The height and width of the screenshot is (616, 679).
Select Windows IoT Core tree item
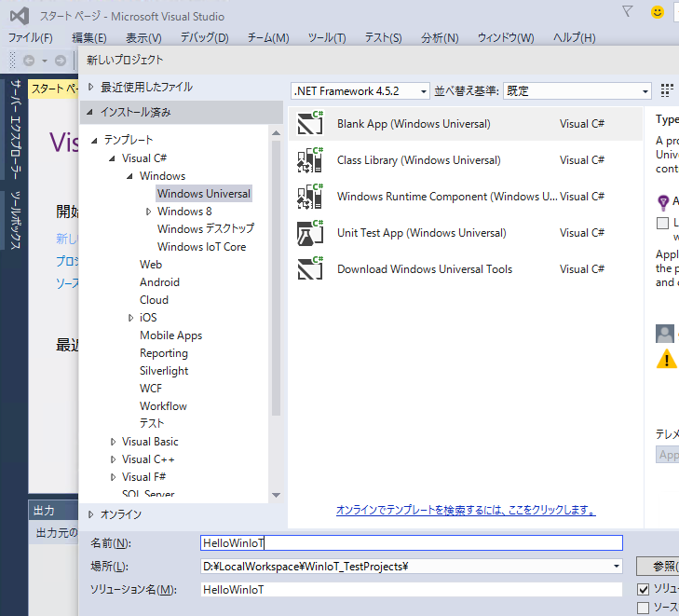click(x=202, y=247)
